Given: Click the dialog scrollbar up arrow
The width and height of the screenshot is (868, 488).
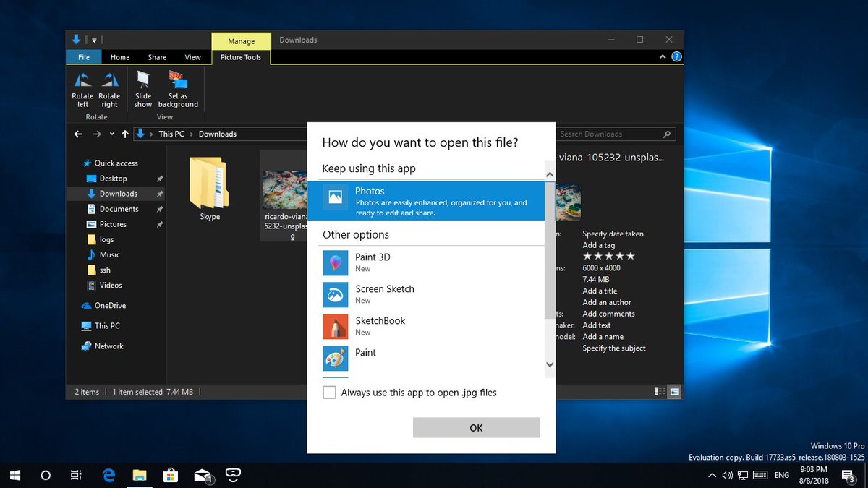Looking at the screenshot, I should coord(550,174).
